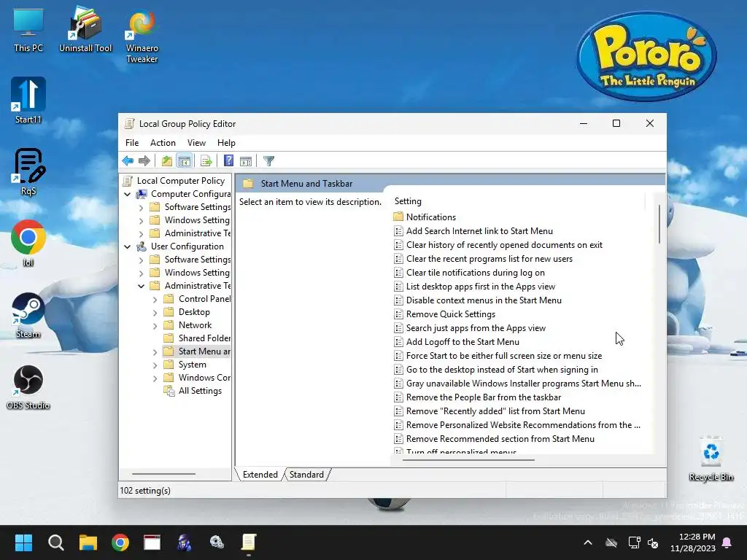This screenshot has height=560, width=747.
Task: Expand the Desktop tree node
Action: point(155,313)
